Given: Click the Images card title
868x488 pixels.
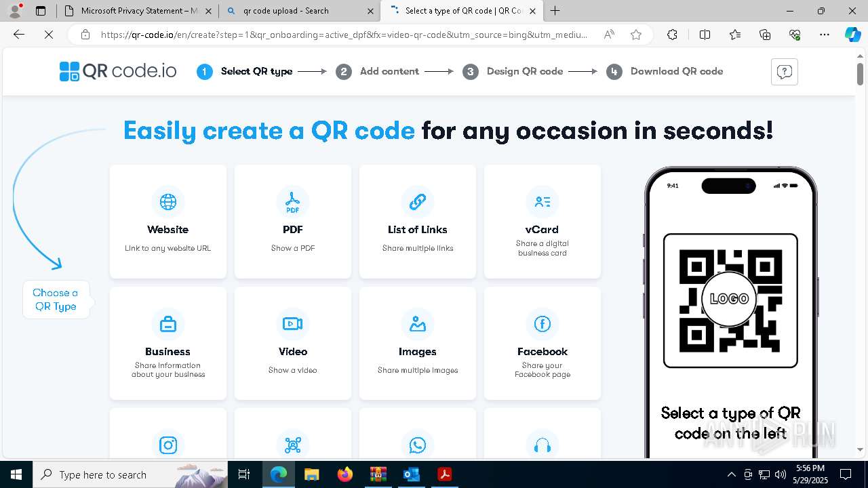Looking at the screenshot, I should (418, 352).
